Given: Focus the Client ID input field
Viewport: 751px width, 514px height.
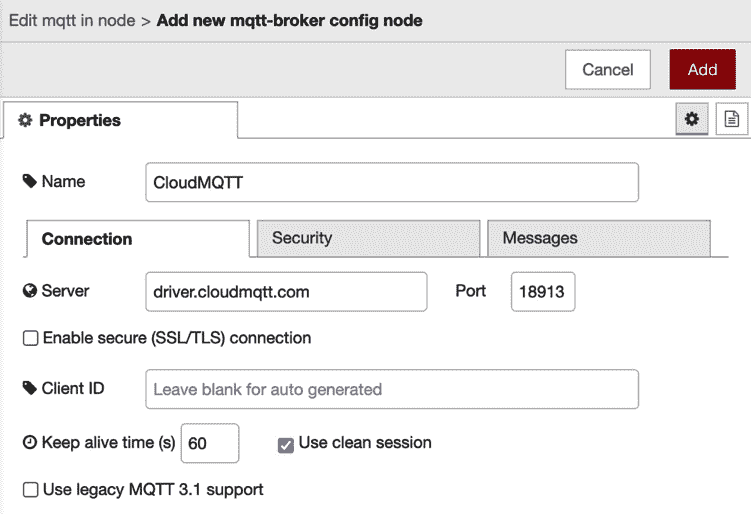Looking at the screenshot, I should click(x=392, y=389).
